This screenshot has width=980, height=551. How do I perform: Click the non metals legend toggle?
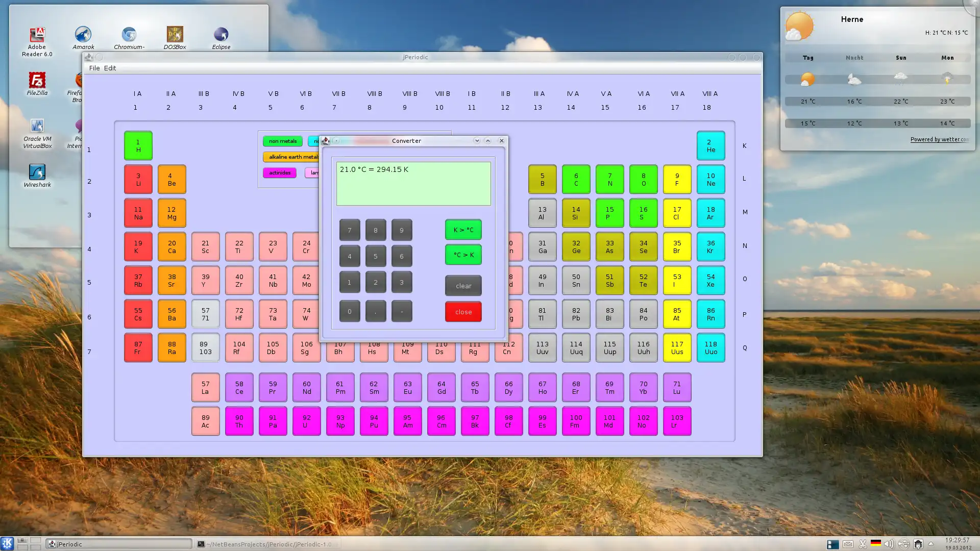point(283,141)
